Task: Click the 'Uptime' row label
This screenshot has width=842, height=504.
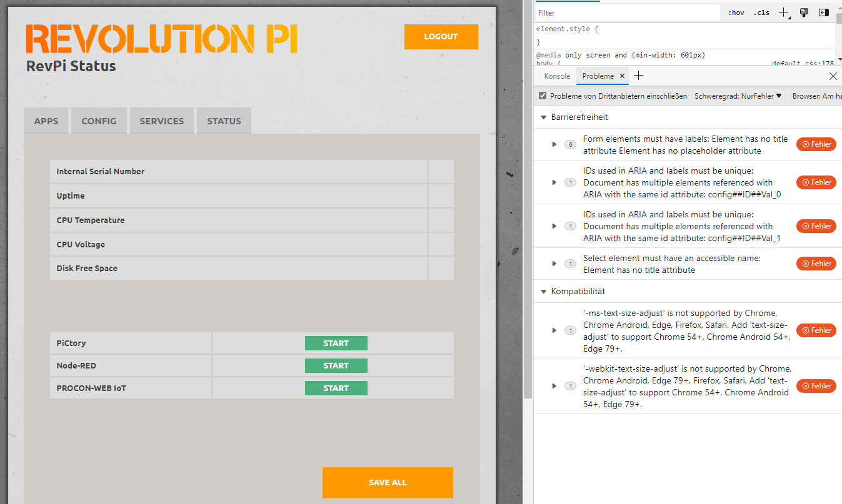Action: 71,196
